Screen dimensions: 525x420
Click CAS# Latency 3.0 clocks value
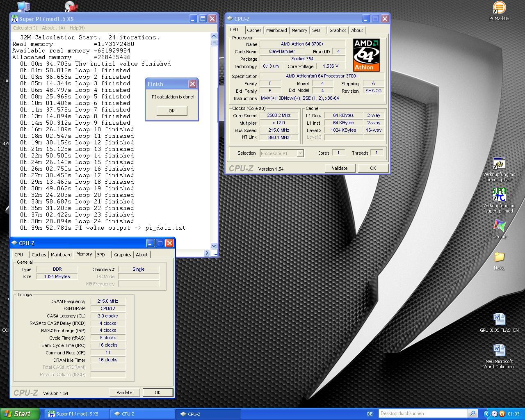(x=108, y=316)
